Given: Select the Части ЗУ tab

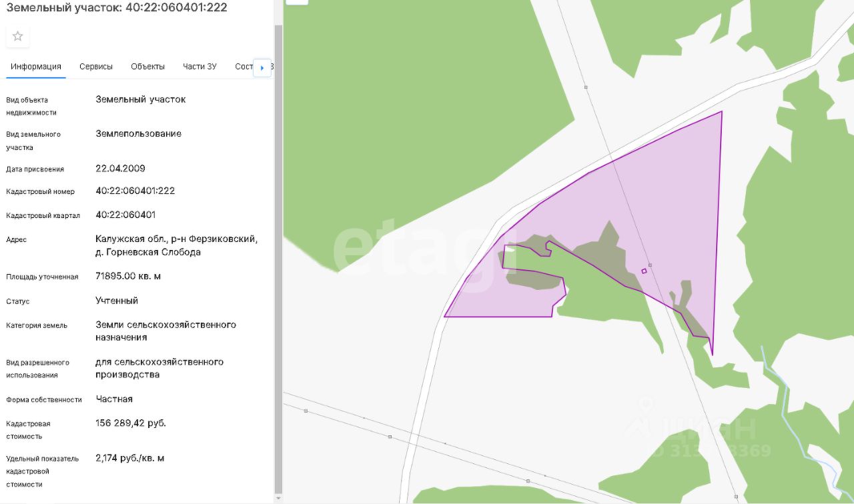Looking at the screenshot, I should click(199, 67).
